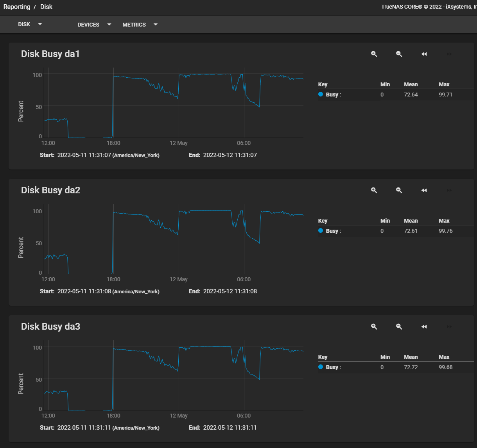
Task: Go to Reporting in the breadcrumb
Action: (x=17, y=7)
